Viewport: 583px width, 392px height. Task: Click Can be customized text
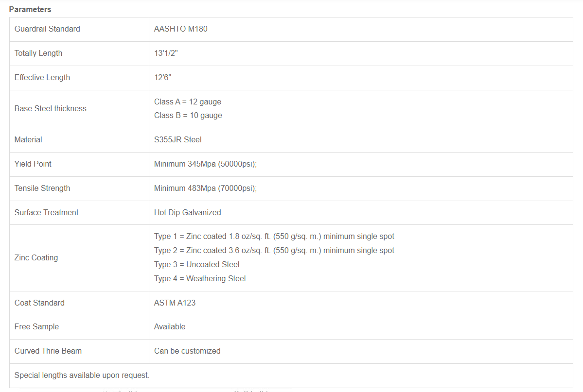187,351
